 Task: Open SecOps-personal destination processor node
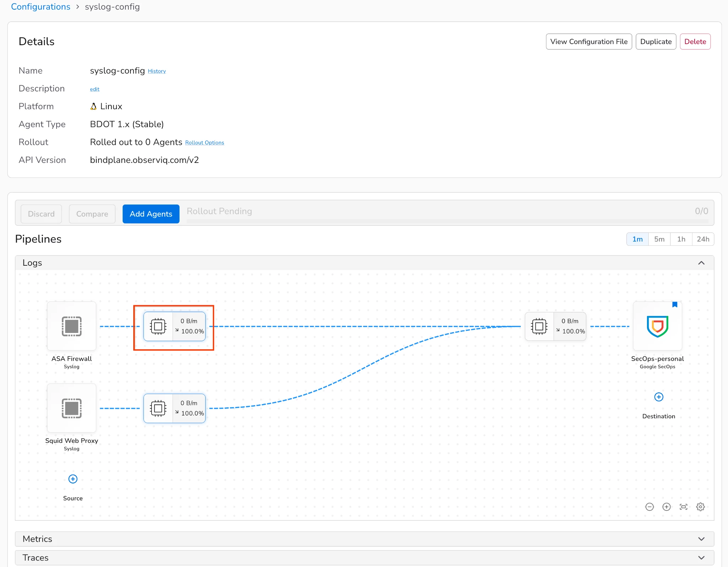click(x=555, y=326)
